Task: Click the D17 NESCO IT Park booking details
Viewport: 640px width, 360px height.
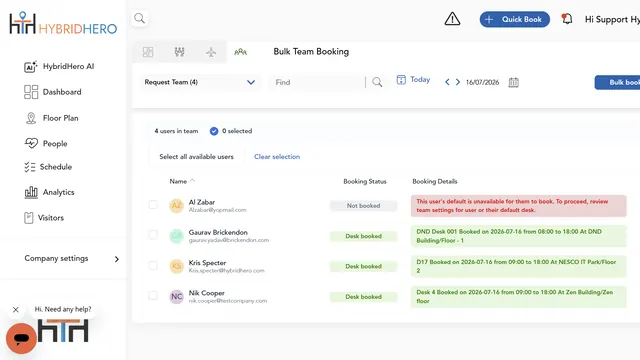Action: click(518, 266)
